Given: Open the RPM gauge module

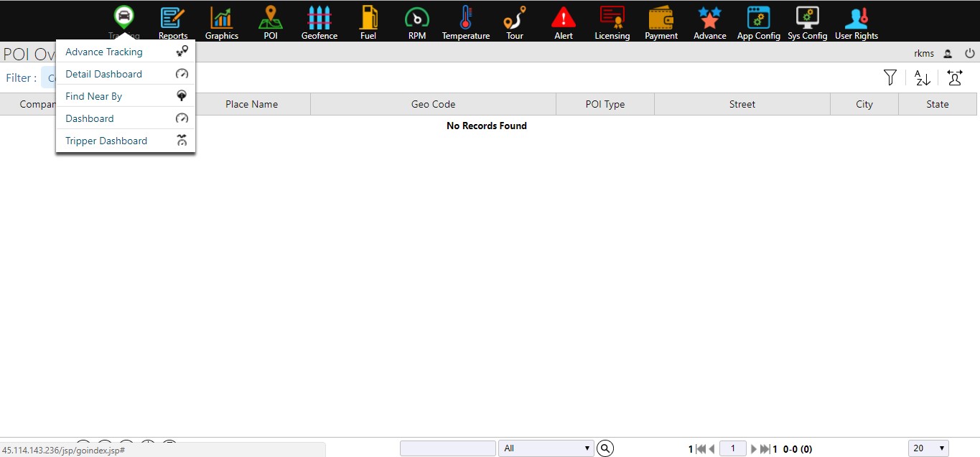Looking at the screenshot, I should [416, 19].
